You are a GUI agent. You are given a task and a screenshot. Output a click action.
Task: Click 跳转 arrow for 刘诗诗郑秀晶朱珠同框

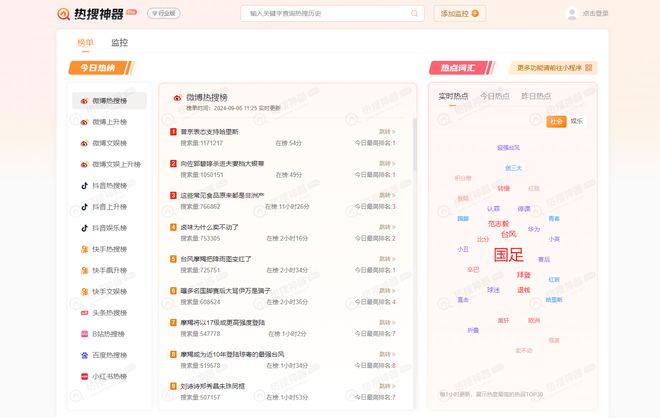click(387, 386)
